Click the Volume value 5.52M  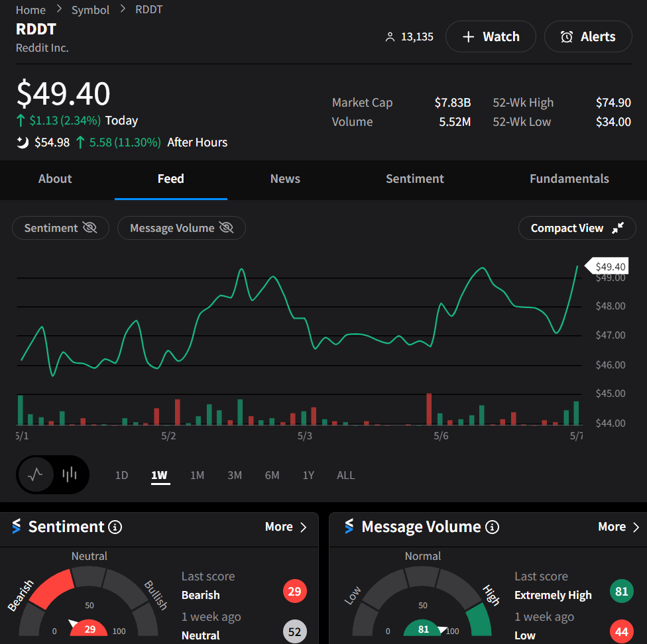tap(455, 122)
